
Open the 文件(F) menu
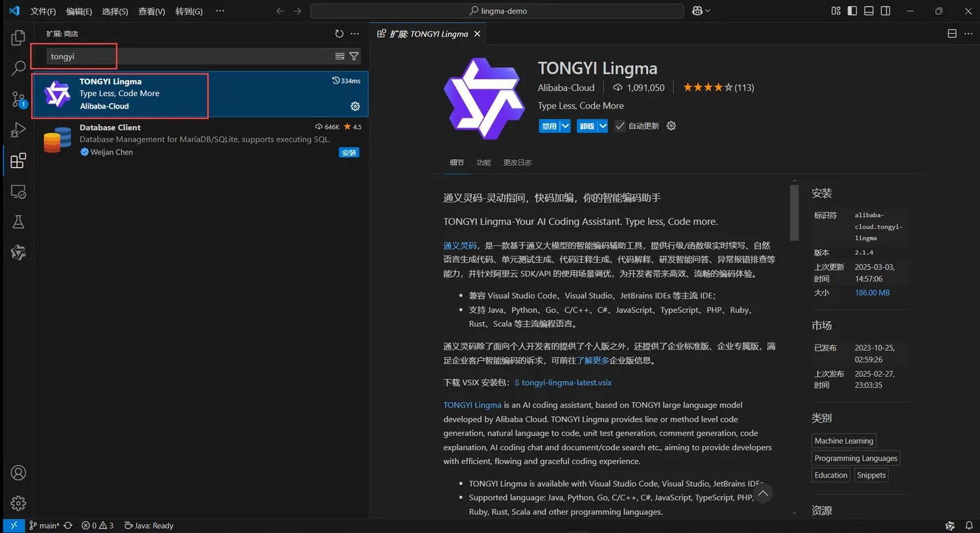tap(43, 11)
